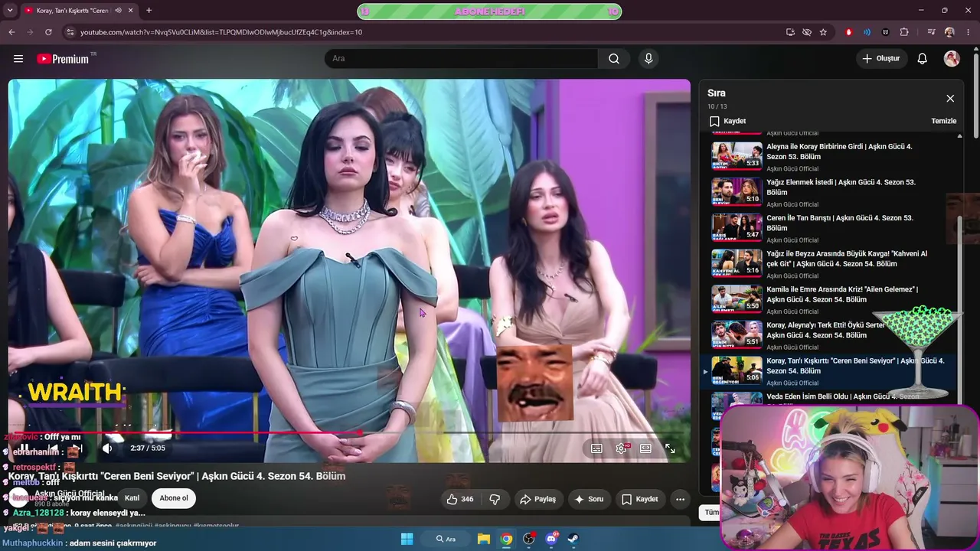Viewport: 980px width, 551px height.
Task: Open the red hand extension
Action: 848,32
